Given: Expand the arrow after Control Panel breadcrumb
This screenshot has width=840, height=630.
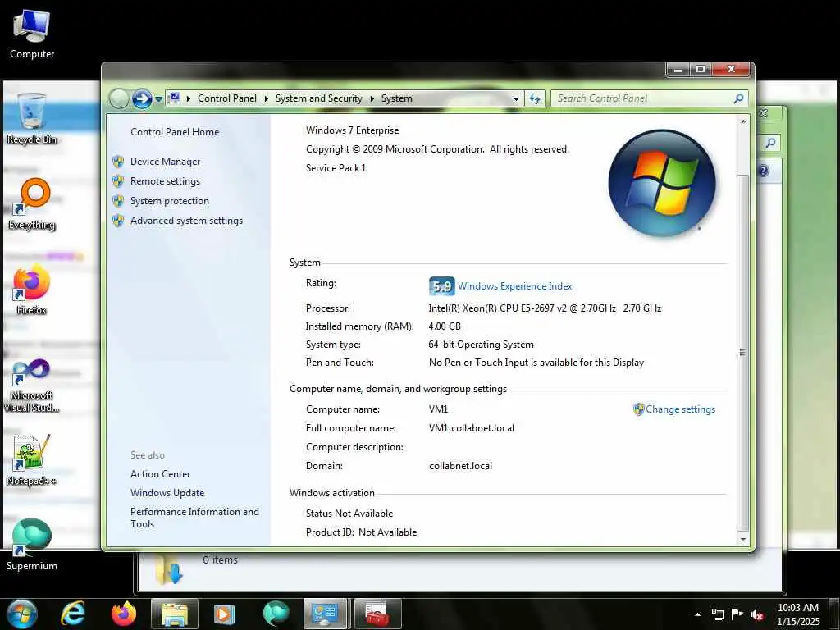Looking at the screenshot, I should click(x=267, y=98).
